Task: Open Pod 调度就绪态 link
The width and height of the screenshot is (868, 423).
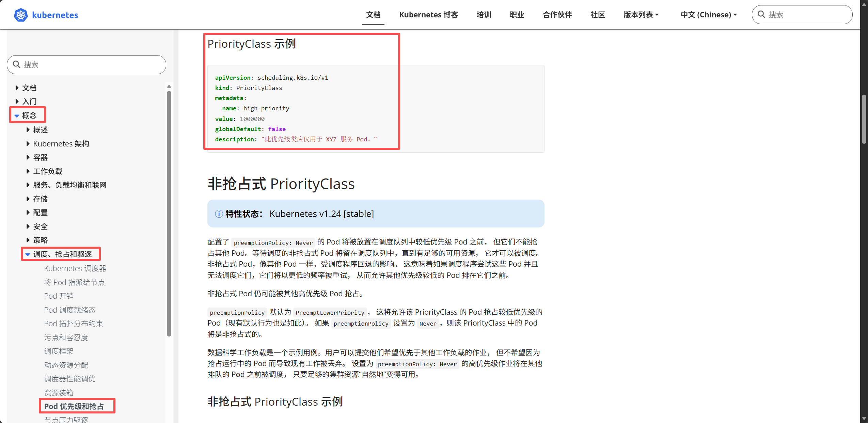Action: pos(70,310)
